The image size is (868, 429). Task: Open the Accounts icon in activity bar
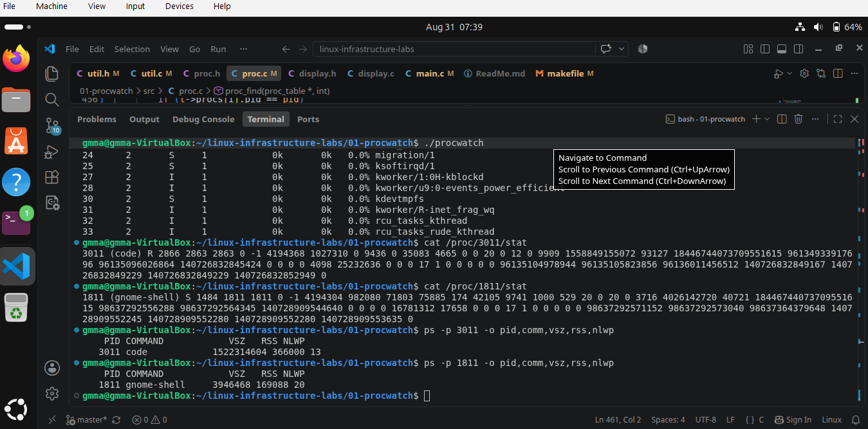(52, 368)
